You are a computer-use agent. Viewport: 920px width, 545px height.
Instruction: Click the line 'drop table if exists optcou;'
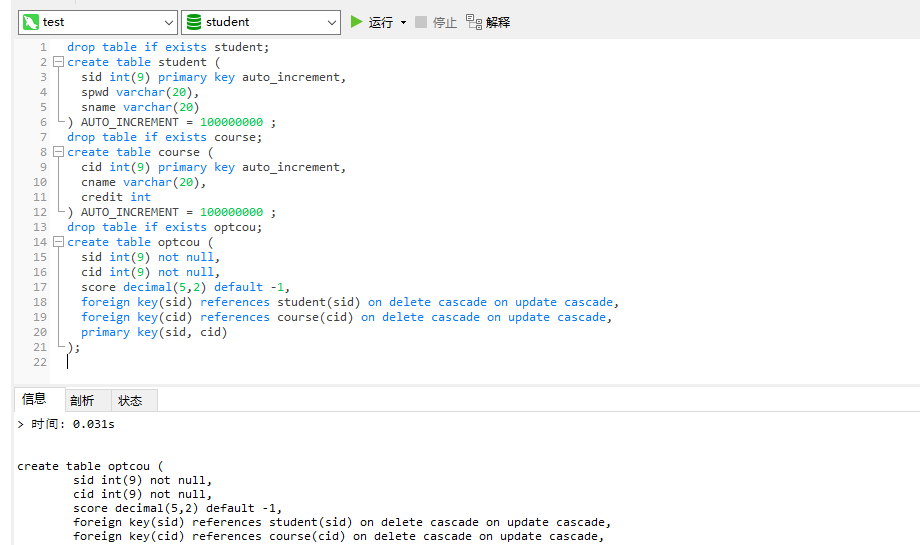tap(164, 227)
